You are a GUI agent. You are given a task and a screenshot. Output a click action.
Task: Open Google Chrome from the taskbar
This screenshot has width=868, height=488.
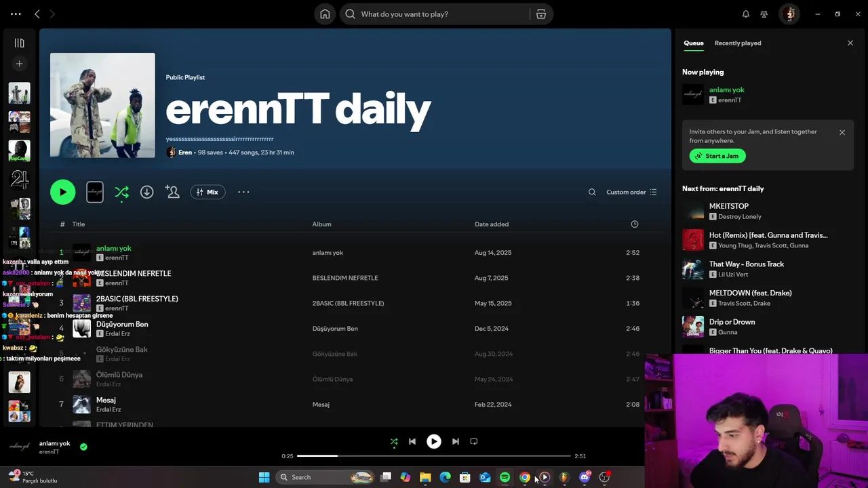pyautogui.click(x=524, y=477)
